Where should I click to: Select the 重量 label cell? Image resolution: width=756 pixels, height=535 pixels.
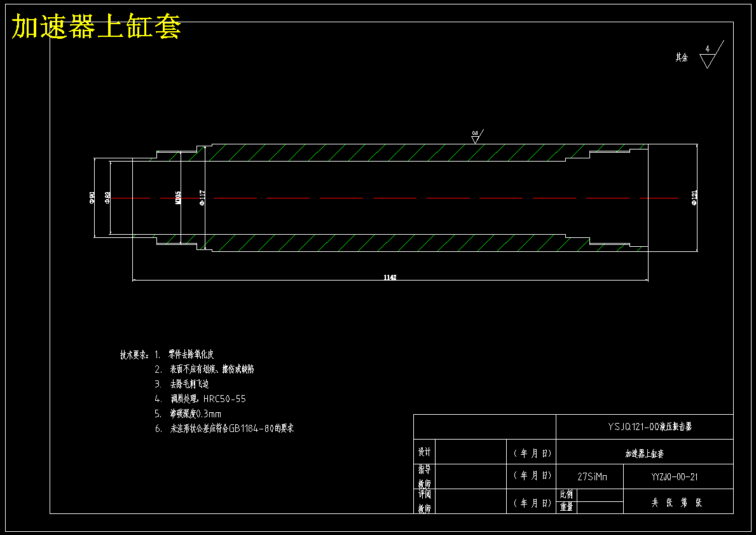(x=566, y=507)
